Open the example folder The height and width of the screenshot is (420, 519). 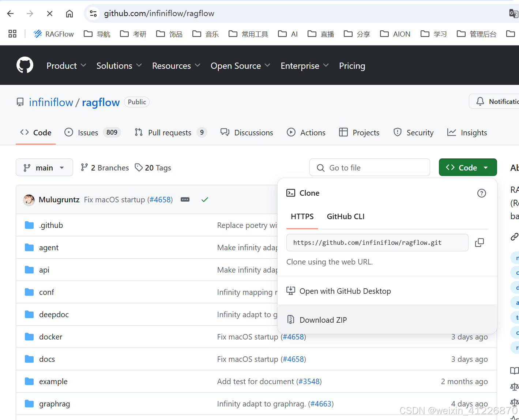click(53, 382)
